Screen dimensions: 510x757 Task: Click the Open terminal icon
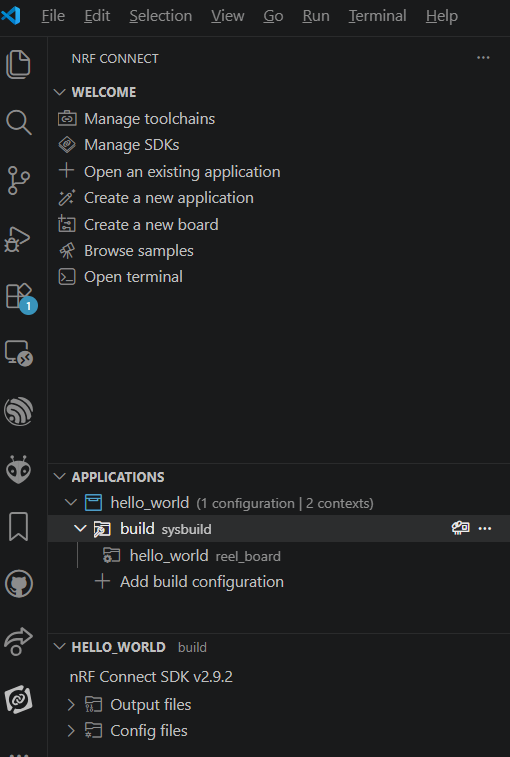click(x=67, y=277)
